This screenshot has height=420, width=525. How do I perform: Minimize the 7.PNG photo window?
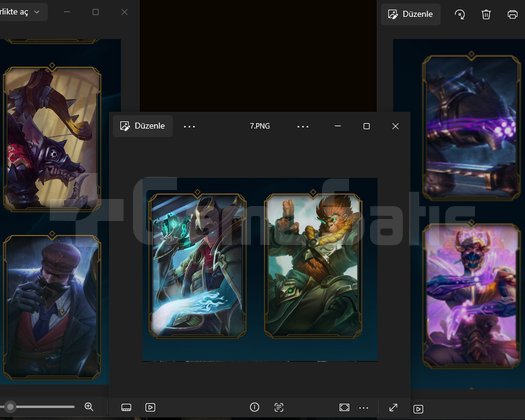click(338, 126)
